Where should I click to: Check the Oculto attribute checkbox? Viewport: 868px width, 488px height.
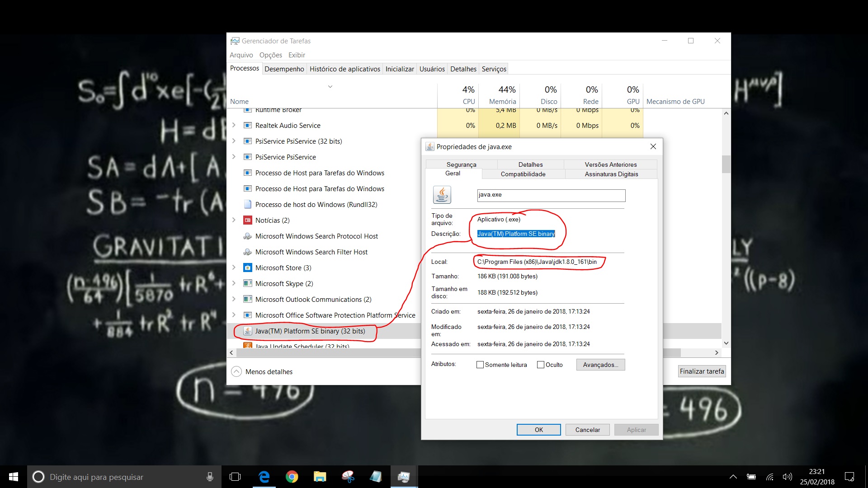[541, 365]
